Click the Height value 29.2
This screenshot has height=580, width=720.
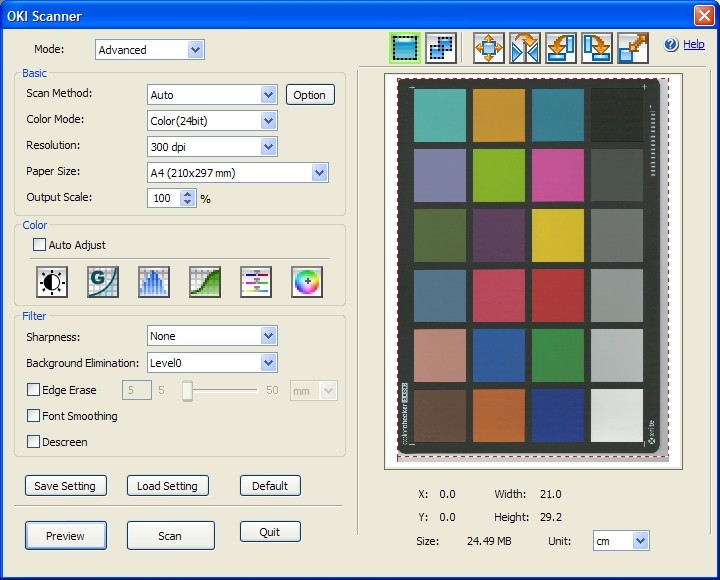pyautogui.click(x=551, y=517)
